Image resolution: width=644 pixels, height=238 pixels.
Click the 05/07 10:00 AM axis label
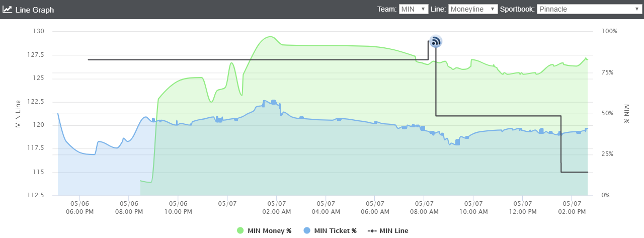473,208
